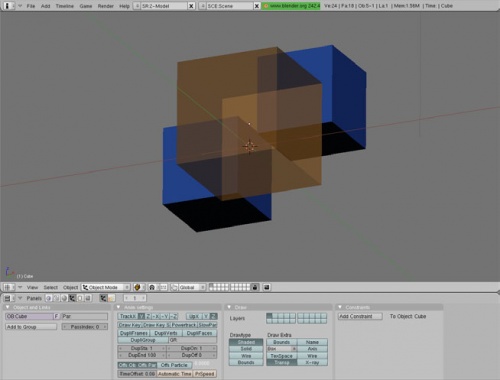Collapse the Anim settings panel
Screen dimensions: 500x380
[118, 307]
